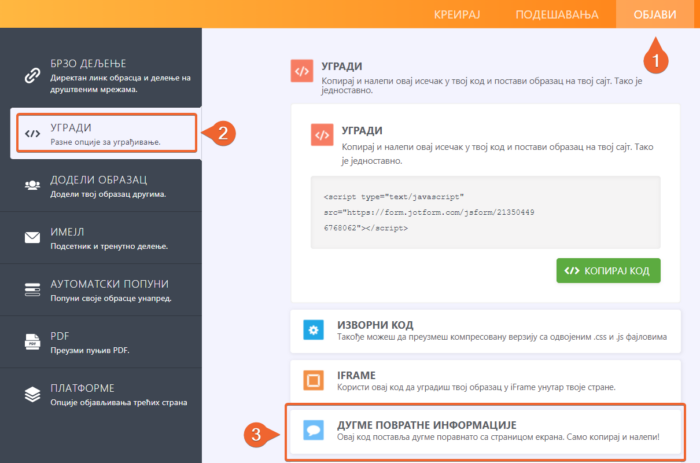The height and width of the screenshot is (463, 700).
Task: Click the people icon for ДОДЕЛИ ОБРАЗАЦ
Action: pyautogui.click(x=32, y=185)
